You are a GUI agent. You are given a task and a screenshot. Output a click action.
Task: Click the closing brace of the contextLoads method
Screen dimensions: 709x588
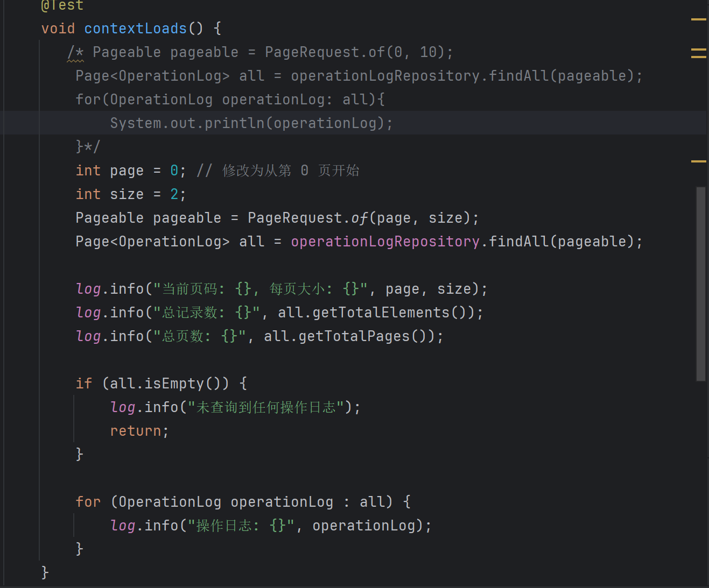44,572
